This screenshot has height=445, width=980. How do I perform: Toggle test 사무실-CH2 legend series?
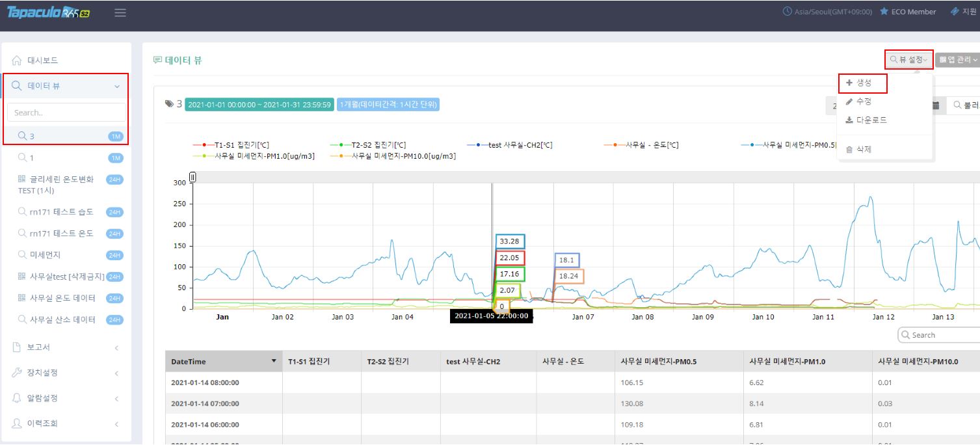pyautogui.click(x=510, y=145)
